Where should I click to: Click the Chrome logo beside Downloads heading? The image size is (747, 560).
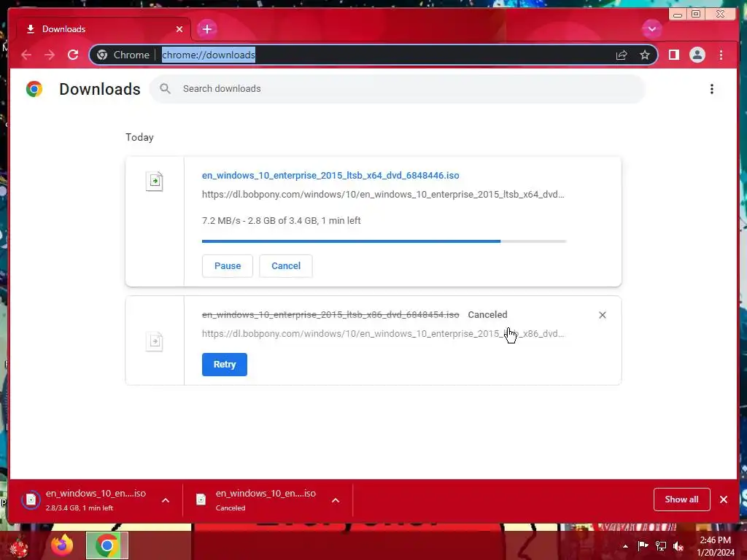[x=34, y=89]
